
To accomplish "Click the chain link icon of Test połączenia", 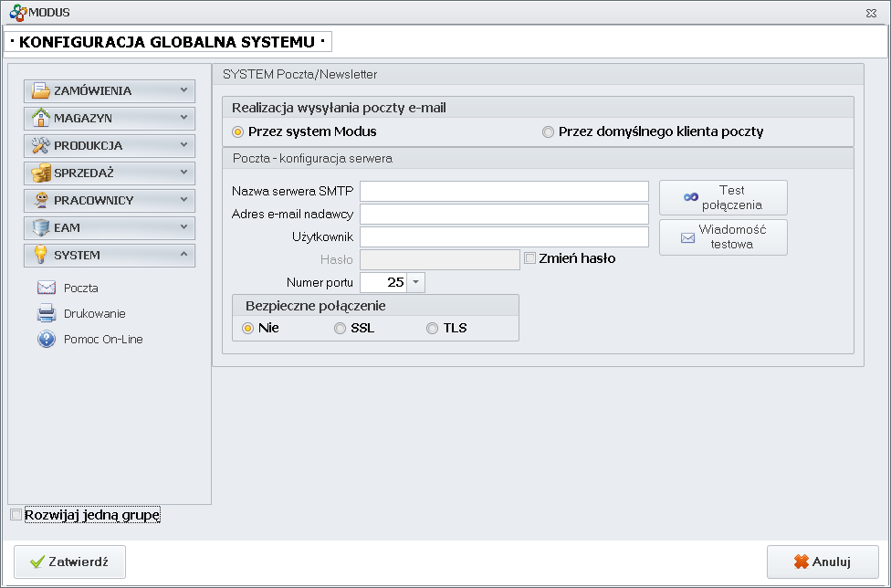I will [690, 197].
